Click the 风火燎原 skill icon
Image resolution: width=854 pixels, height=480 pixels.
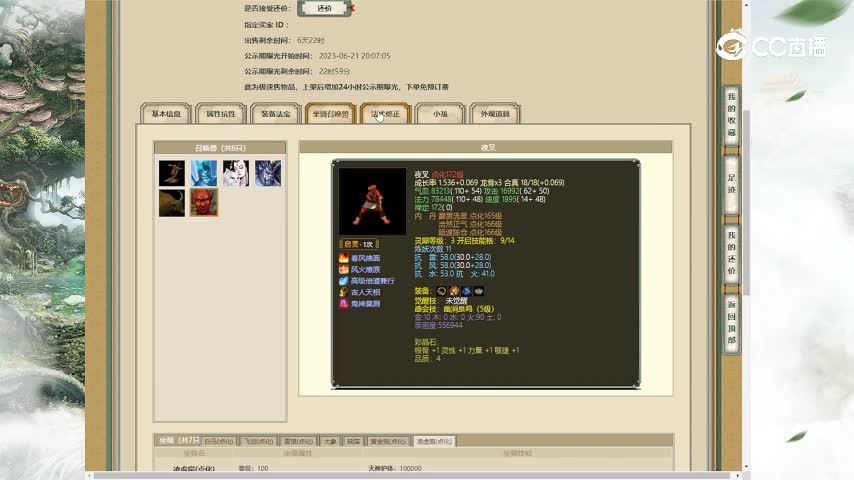[x=344, y=269]
